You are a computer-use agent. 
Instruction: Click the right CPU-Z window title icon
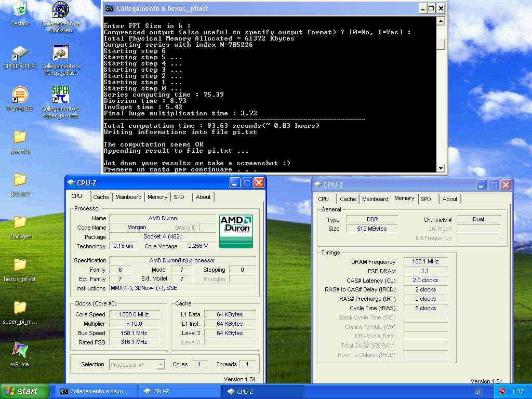tap(317, 184)
